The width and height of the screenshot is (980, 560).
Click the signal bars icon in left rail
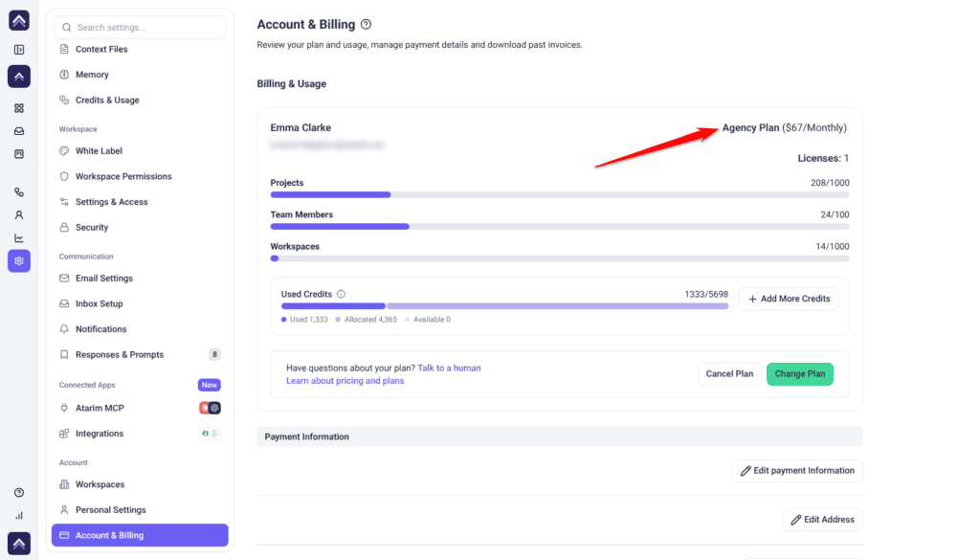(x=19, y=516)
